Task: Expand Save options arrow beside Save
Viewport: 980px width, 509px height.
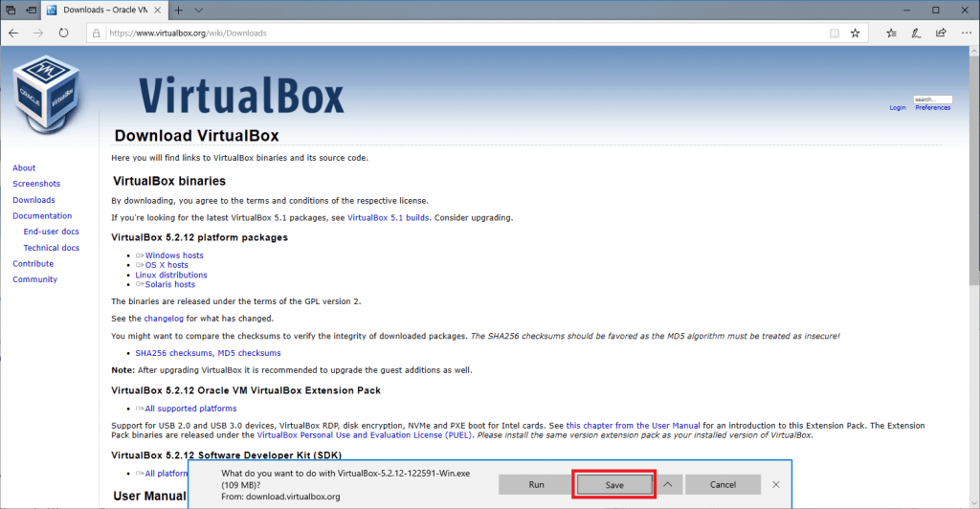Action: (x=667, y=485)
